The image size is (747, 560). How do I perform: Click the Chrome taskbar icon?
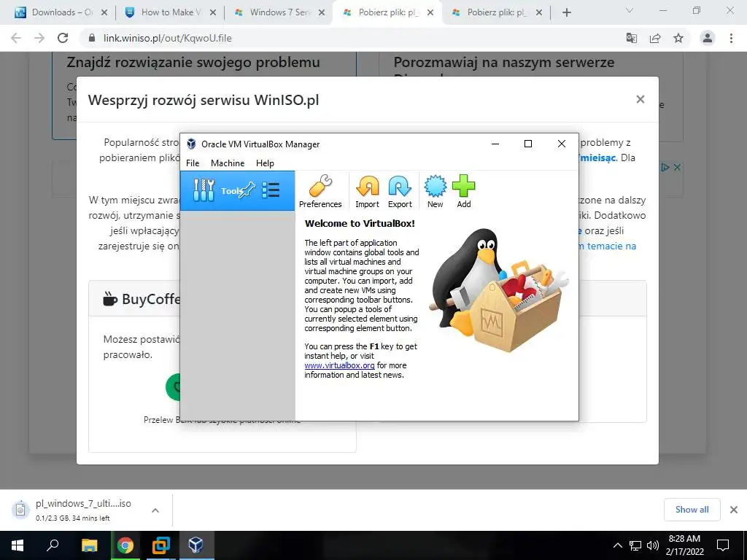(125, 545)
